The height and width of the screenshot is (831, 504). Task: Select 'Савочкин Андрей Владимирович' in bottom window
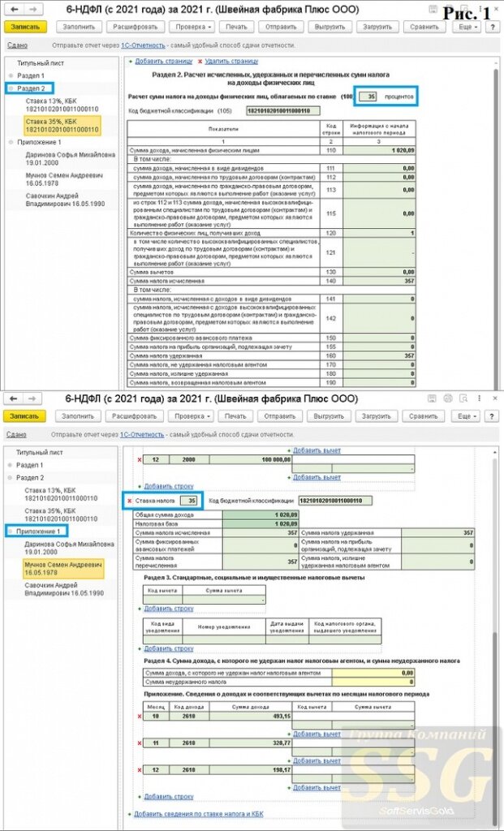[x=64, y=589]
